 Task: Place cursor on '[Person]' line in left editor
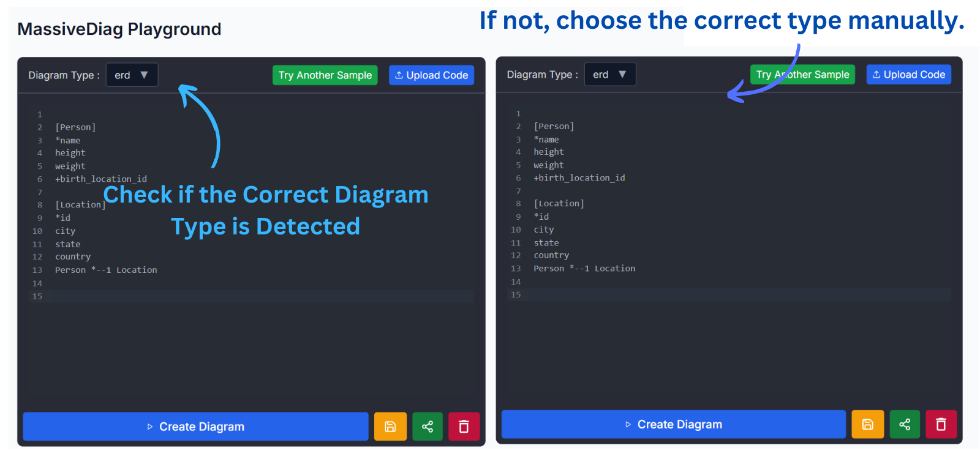tap(75, 127)
